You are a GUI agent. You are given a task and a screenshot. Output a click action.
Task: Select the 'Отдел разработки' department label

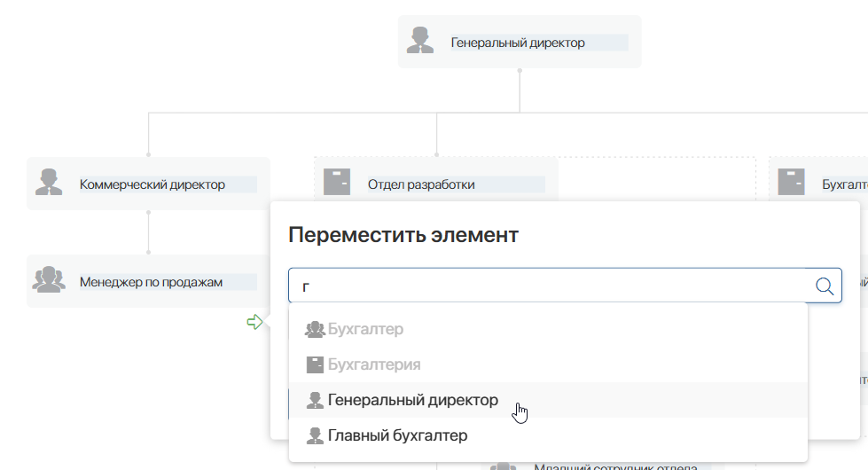click(x=421, y=184)
